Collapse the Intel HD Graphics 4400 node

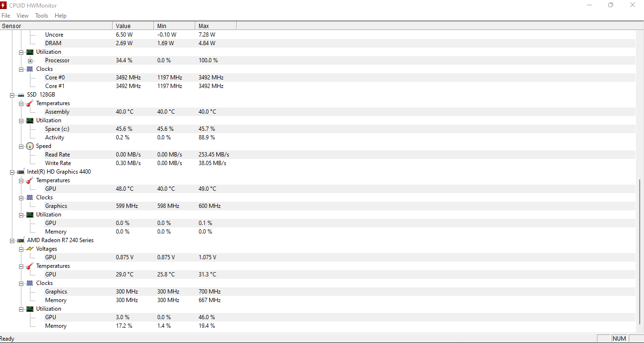point(12,172)
